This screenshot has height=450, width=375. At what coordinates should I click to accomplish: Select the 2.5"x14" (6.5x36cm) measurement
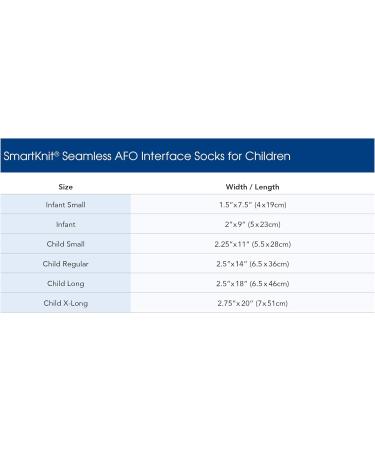pyautogui.click(x=253, y=264)
